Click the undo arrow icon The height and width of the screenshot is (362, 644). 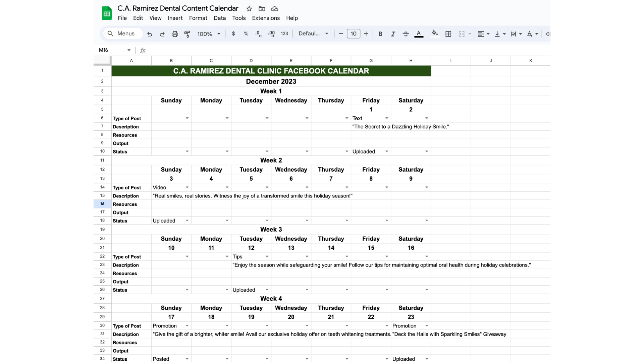(150, 34)
